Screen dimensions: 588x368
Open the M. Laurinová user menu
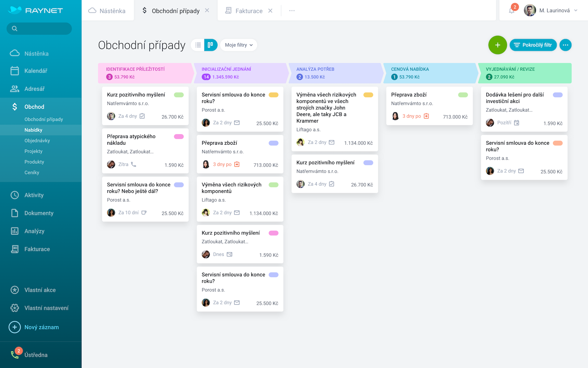click(x=551, y=10)
